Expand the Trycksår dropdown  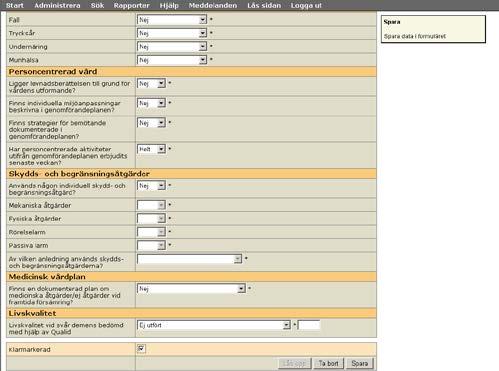(x=172, y=33)
